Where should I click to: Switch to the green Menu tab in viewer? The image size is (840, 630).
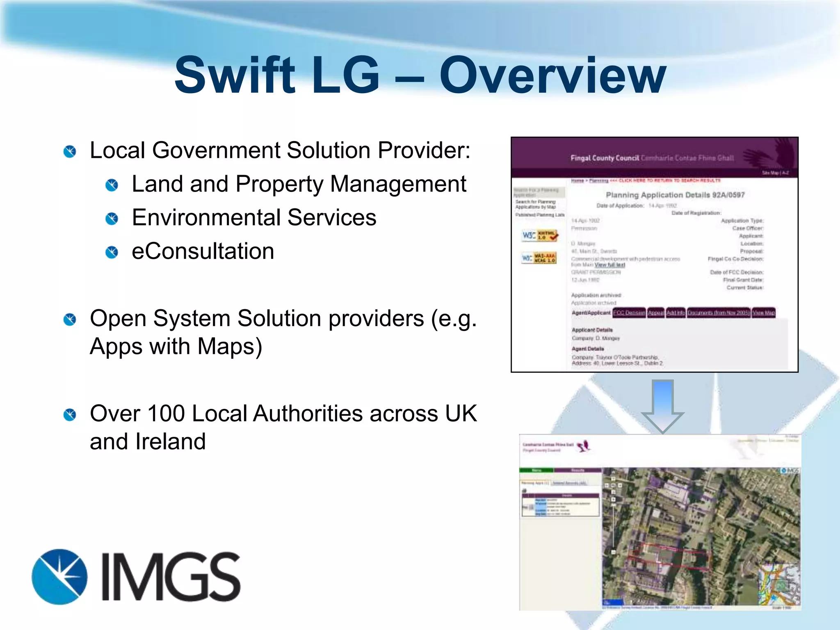[536, 470]
